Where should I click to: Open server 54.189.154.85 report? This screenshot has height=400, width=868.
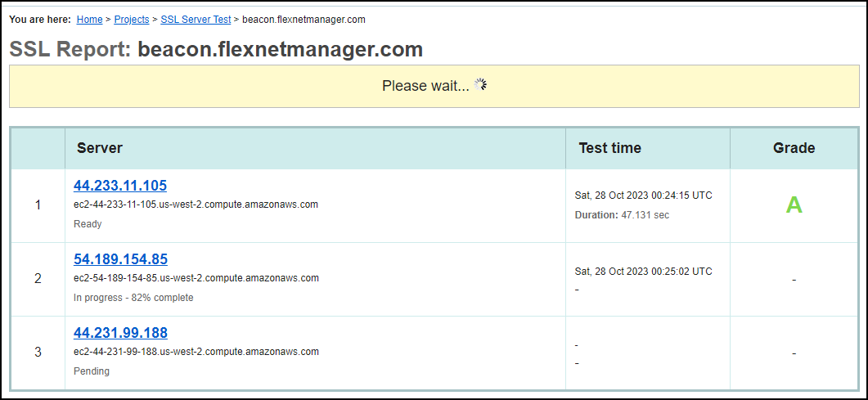click(x=121, y=259)
